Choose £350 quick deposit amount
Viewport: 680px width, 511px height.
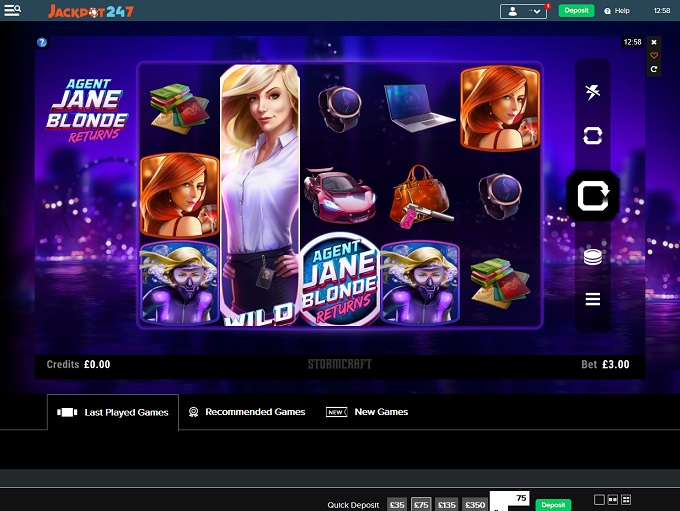pyautogui.click(x=475, y=505)
